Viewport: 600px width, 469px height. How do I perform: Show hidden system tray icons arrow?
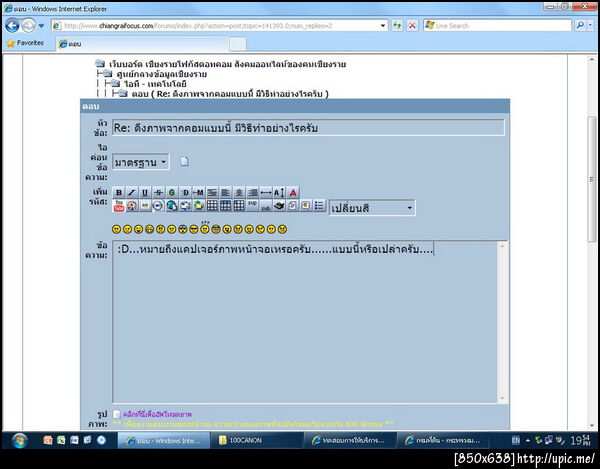pos(528,441)
